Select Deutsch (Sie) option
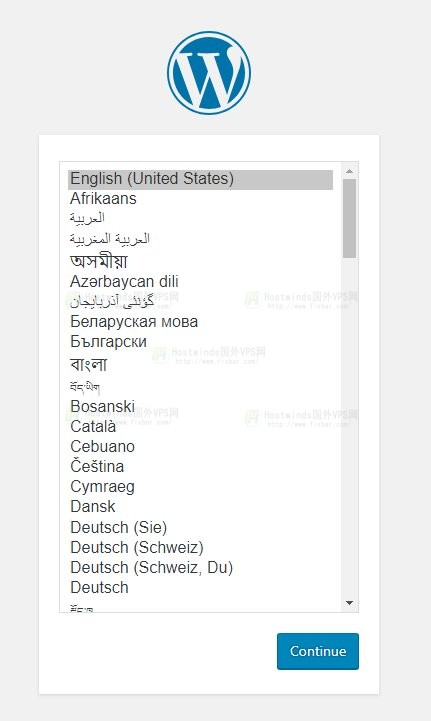The image size is (431, 721). pyautogui.click(x=201, y=527)
